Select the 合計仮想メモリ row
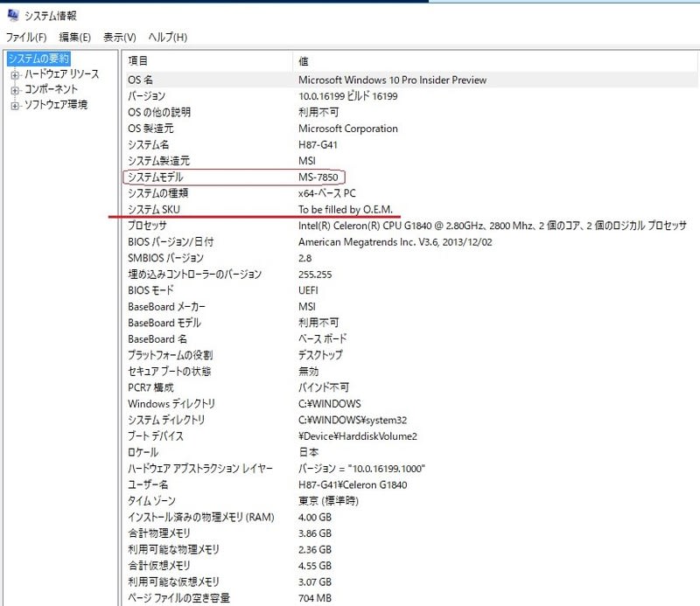The width and height of the screenshot is (700, 606). coord(411,567)
